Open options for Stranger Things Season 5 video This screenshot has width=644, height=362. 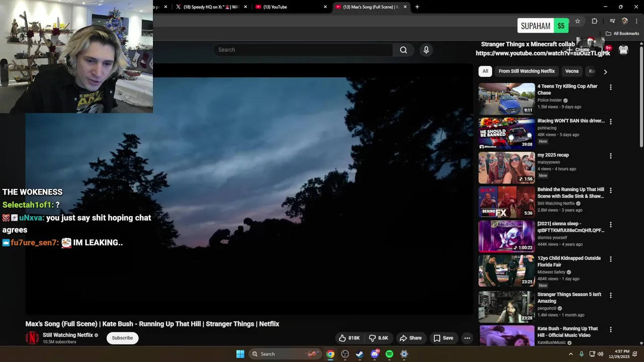(x=611, y=295)
